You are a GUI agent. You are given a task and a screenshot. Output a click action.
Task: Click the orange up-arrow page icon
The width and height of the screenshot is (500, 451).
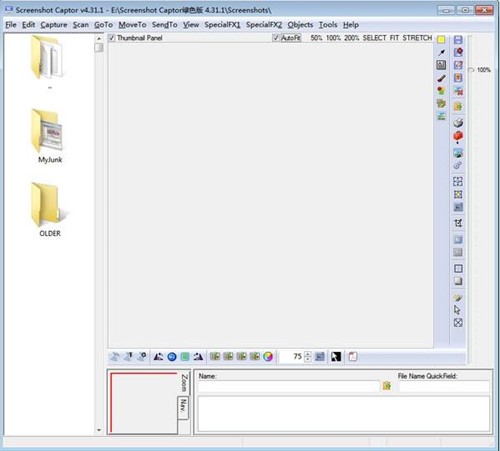click(x=458, y=78)
